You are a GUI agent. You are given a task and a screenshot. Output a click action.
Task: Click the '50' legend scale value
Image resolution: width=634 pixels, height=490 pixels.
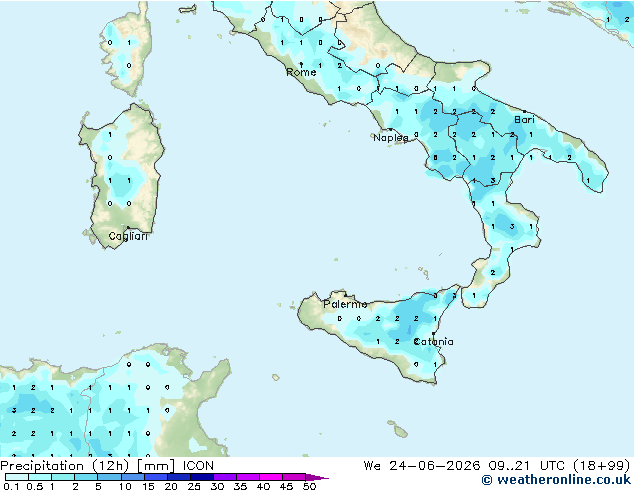309,486
